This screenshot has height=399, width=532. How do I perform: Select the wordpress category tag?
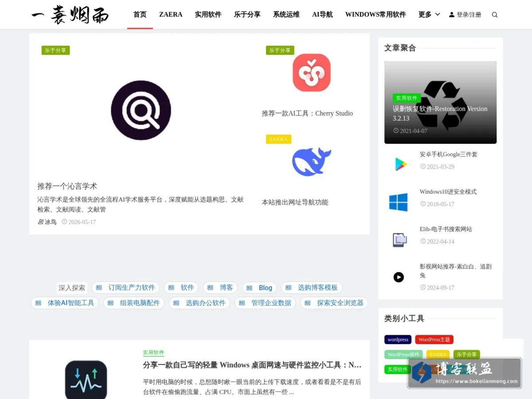398,340
